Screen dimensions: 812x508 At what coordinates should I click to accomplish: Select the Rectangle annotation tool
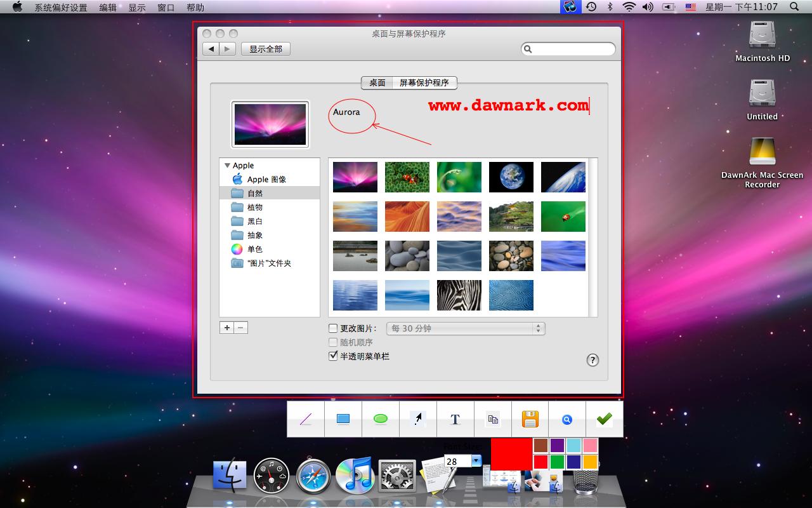coord(343,419)
